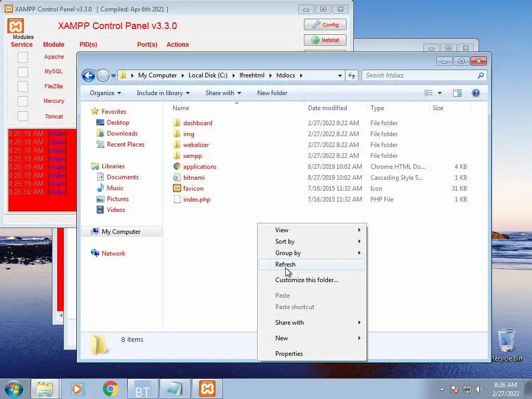Image resolution: width=532 pixels, height=399 pixels.
Task: Tick the Apache service checkbox
Action: pyautogui.click(x=23, y=57)
